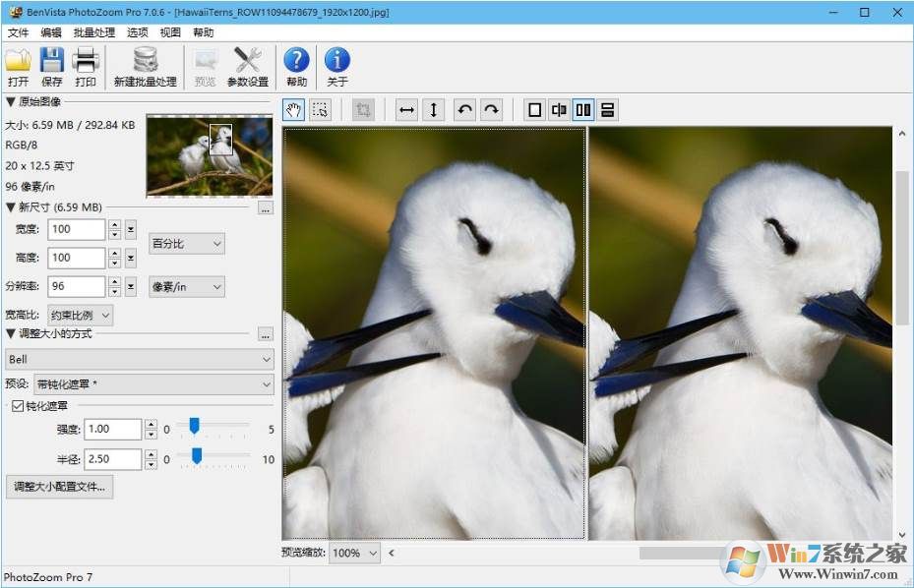
Task: Open the 百分比 unit dropdown
Action: (186, 243)
